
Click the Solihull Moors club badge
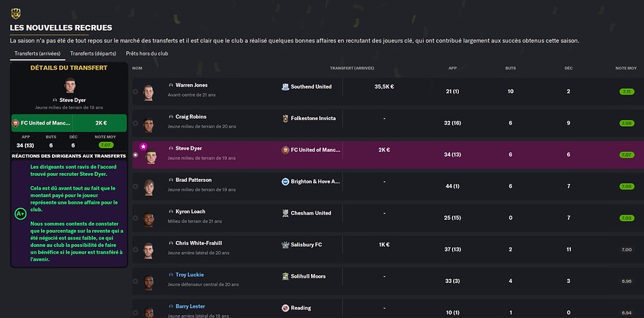click(285, 276)
